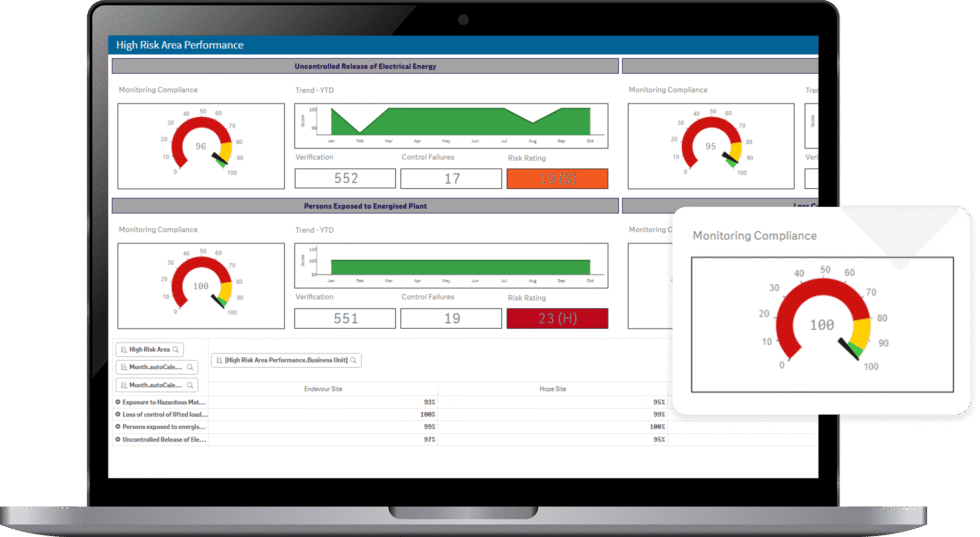Click the Uncontrolled Release of Electrical Energy header

[x=365, y=66]
